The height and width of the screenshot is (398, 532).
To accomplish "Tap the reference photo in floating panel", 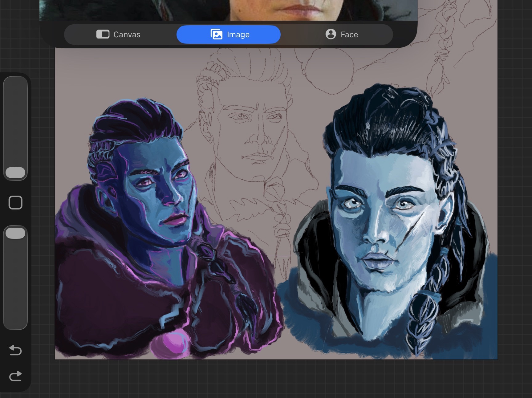I will click(x=228, y=9).
